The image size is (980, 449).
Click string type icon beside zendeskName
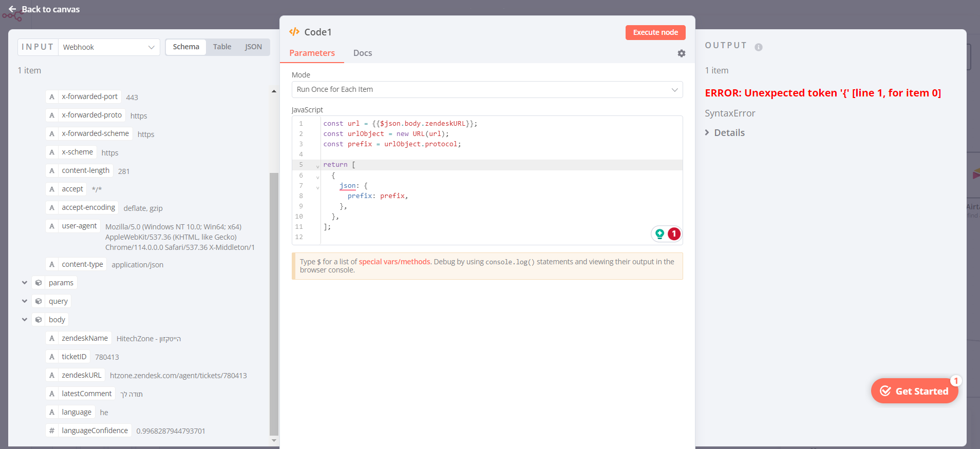(x=52, y=338)
